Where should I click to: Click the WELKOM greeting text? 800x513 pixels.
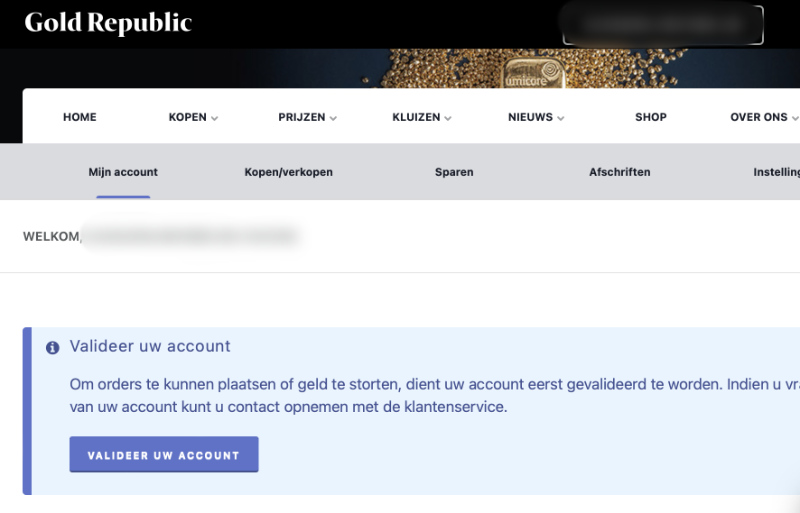point(51,236)
